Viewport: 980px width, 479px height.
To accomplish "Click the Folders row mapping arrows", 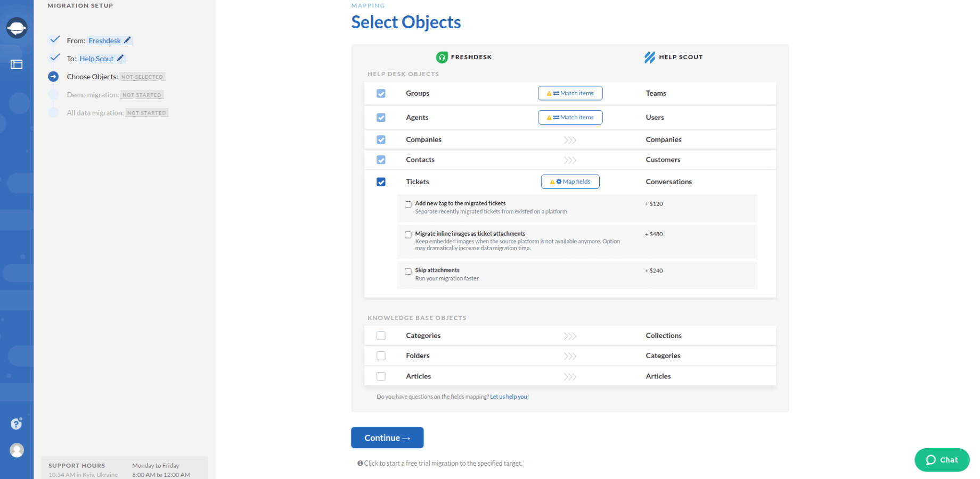I will click(x=570, y=357).
